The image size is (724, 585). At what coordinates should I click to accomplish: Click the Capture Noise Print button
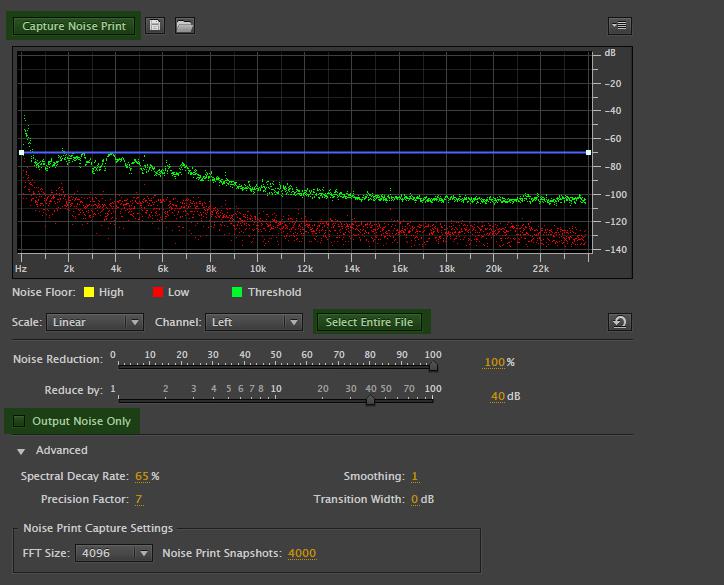[x=74, y=26]
